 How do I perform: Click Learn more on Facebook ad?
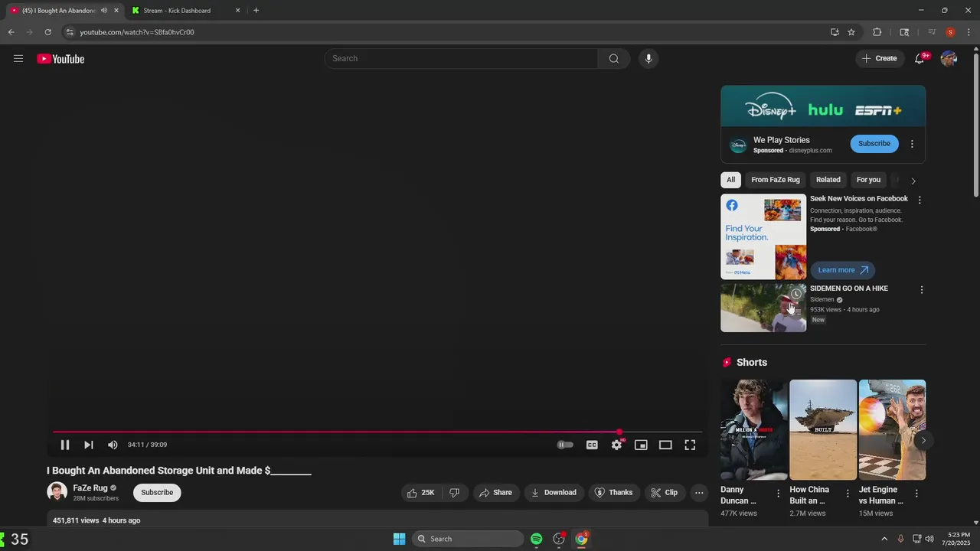[842, 270]
